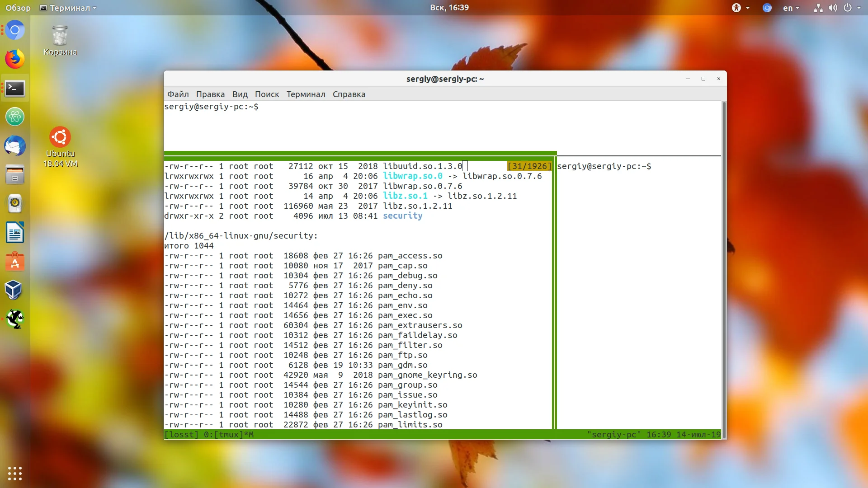Click the Terminal icon in dock
This screenshot has width=868, height=488.
tap(15, 88)
